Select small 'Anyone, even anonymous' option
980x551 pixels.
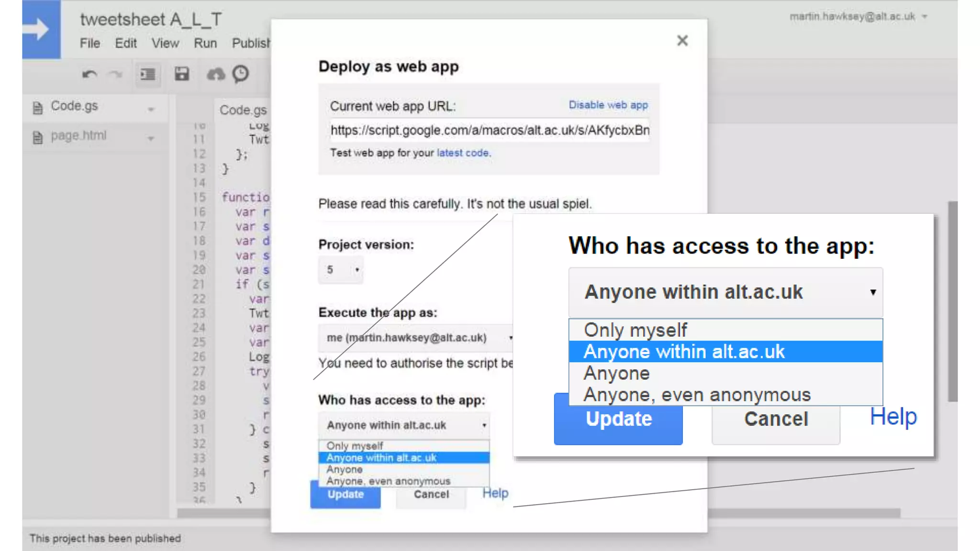(x=388, y=481)
